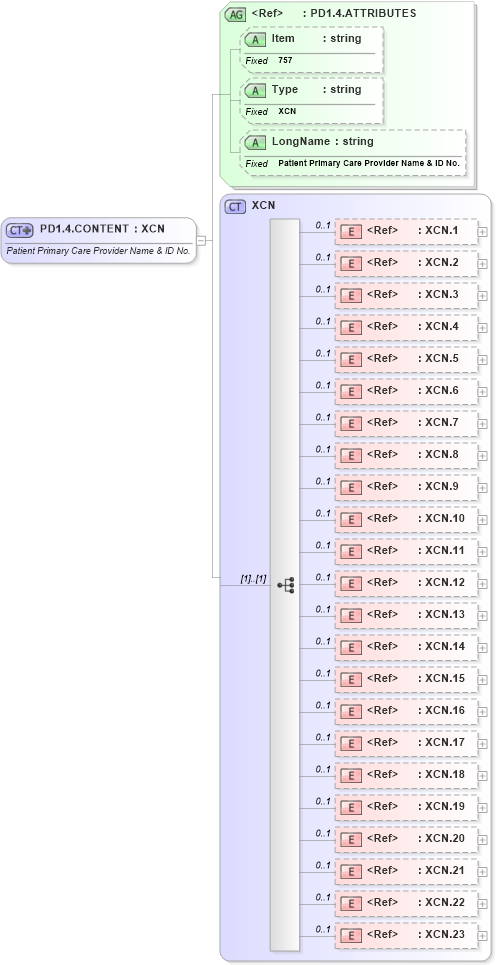Select the XCN complex type header text

pyautogui.click(x=263, y=206)
